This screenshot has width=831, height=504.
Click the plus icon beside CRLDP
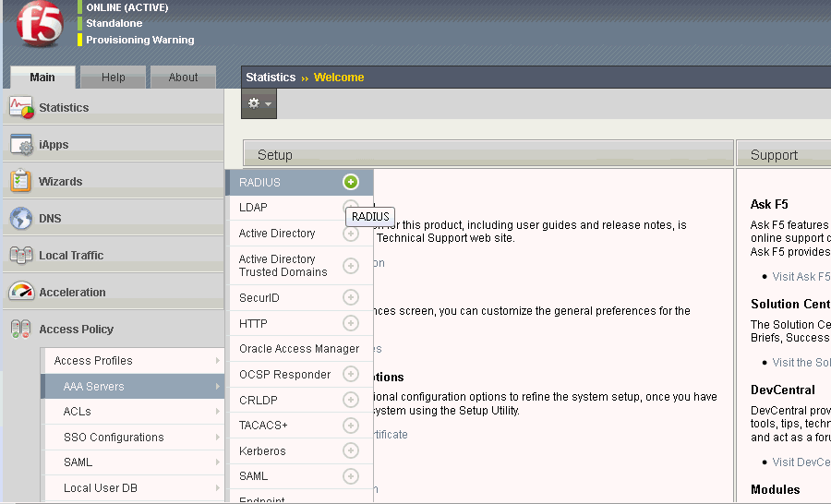350,400
